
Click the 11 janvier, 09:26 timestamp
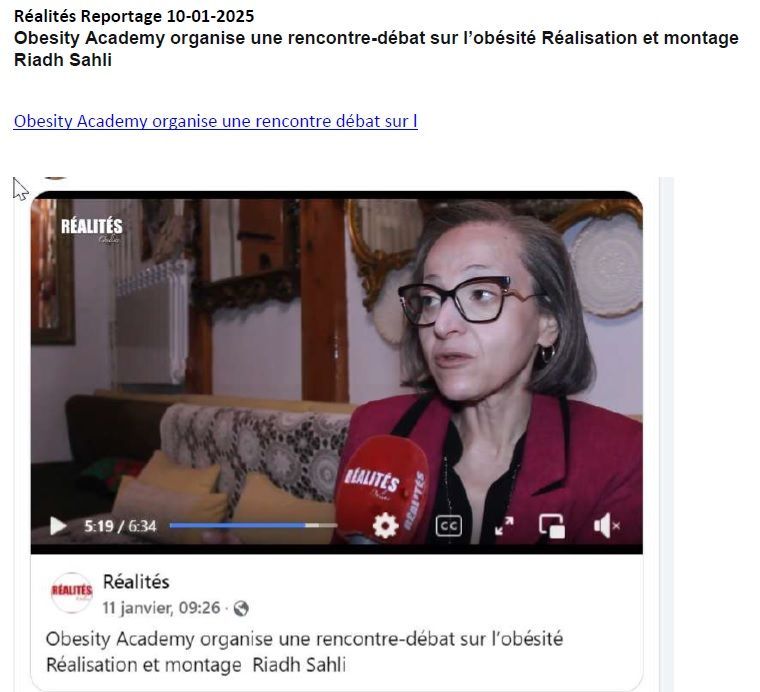161,608
